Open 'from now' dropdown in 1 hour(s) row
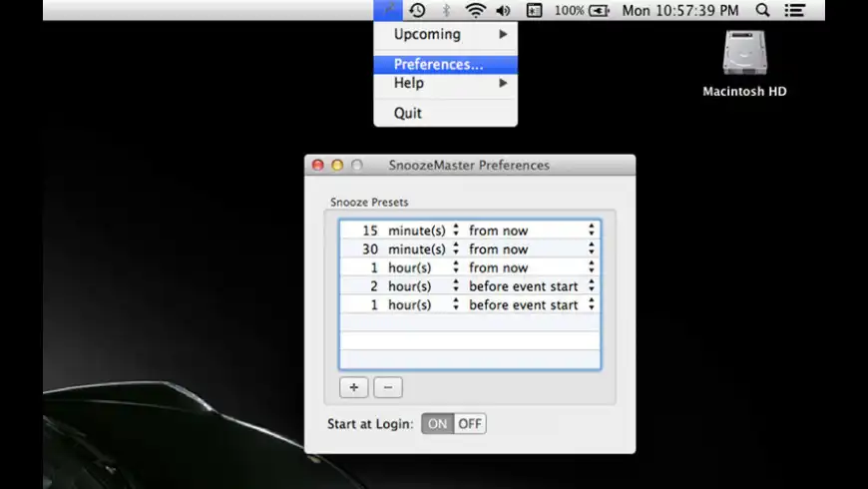This screenshot has height=489, width=868. click(x=532, y=267)
